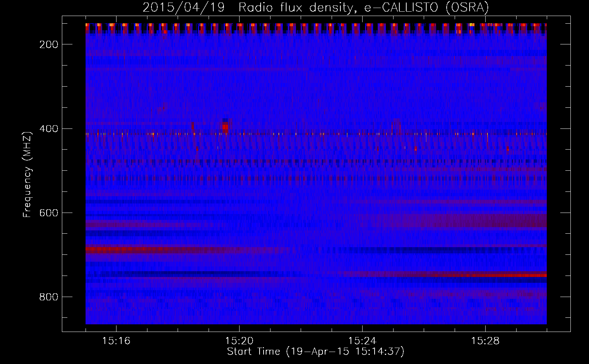The image size is (589, 364).
Task: Click the "Start Time (19-Apr-15 15:14:37)" axis label
Action: coord(316,352)
